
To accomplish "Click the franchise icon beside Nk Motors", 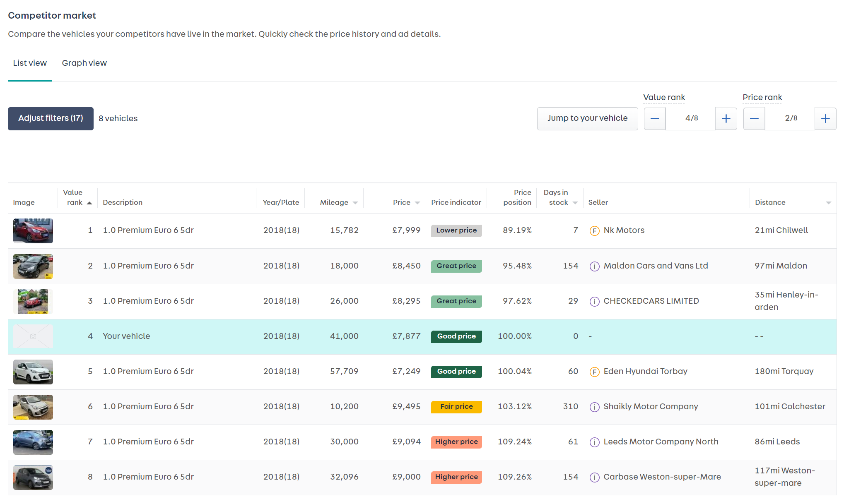I will [x=594, y=231].
